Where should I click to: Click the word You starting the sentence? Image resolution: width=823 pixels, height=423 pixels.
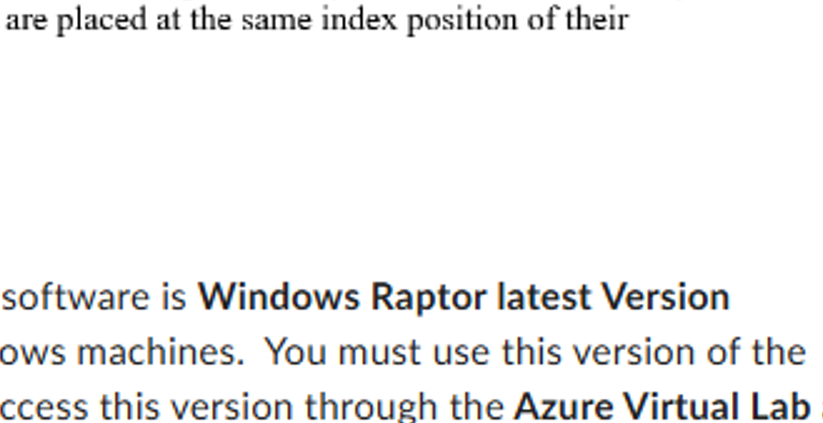point(295,352)
